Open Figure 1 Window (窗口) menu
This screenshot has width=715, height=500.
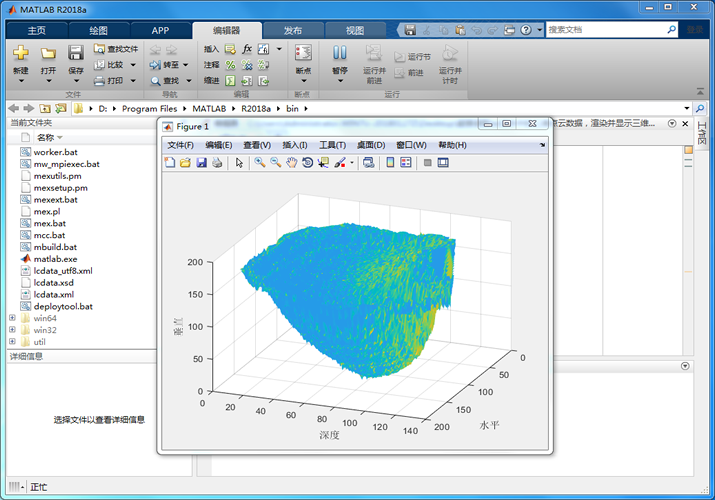click(411, 145)
